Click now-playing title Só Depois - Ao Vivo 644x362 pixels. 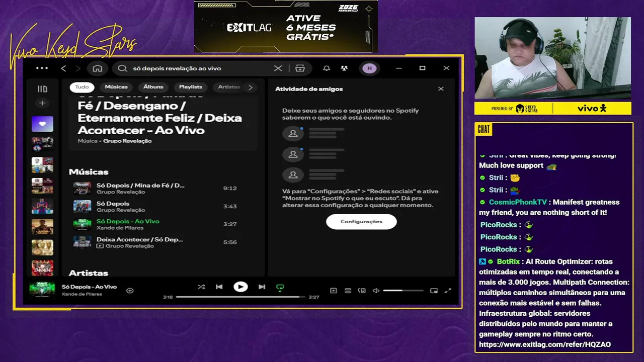coord(89,287)
